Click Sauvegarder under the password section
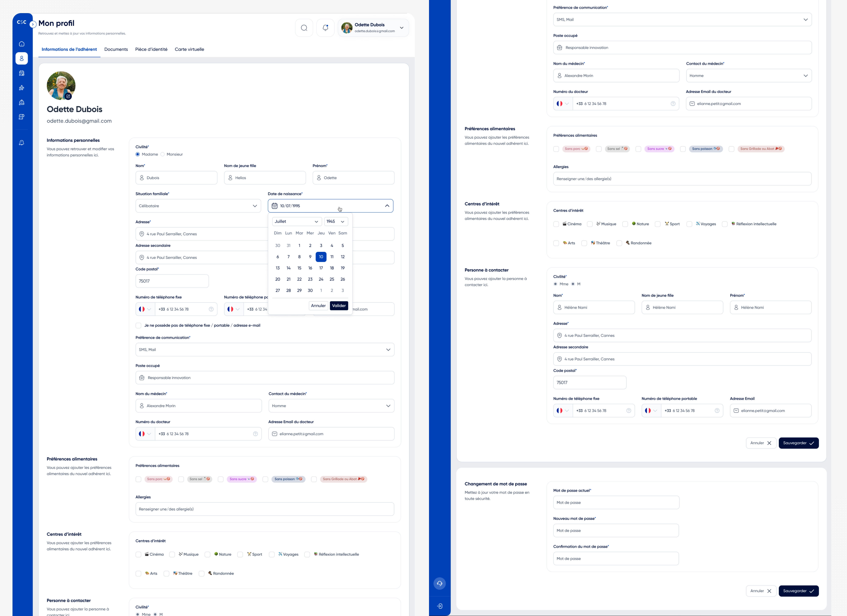The height and width of the screenshot is (616, 847). pos(799,591)
